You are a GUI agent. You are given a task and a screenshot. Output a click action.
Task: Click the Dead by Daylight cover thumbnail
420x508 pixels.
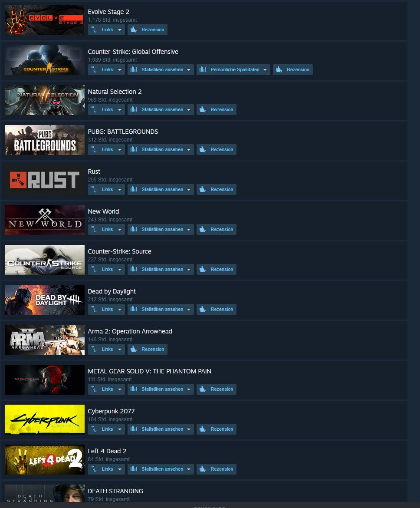pyautogui.click(x=45, y=300)
